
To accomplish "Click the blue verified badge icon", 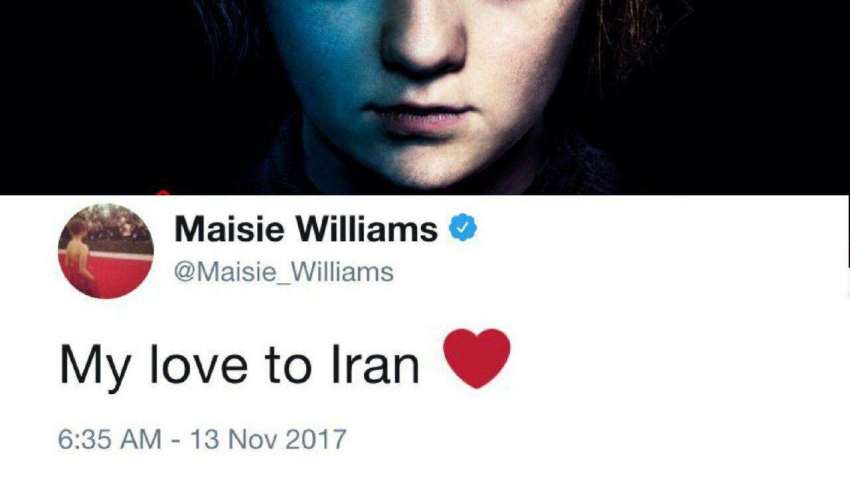I will coord(462,228).
